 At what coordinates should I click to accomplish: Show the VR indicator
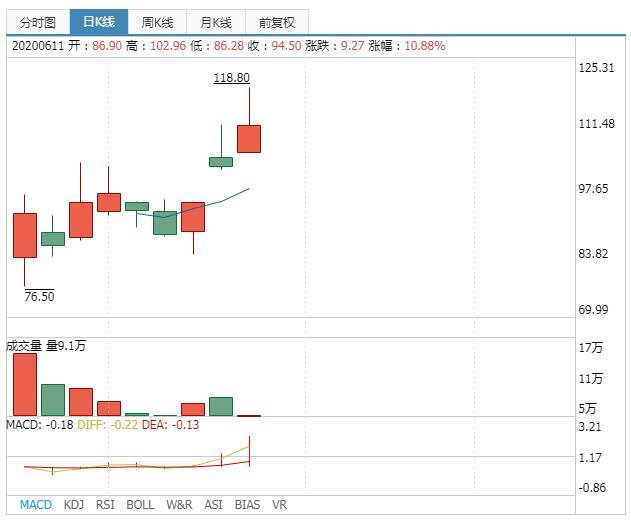(279, 505)
